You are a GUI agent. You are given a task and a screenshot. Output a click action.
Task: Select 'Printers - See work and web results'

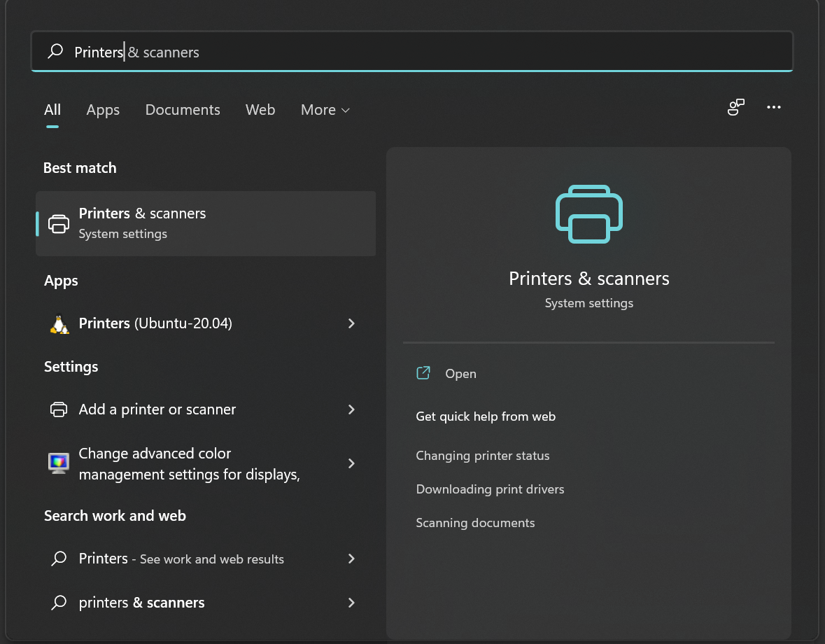[206, 559]
